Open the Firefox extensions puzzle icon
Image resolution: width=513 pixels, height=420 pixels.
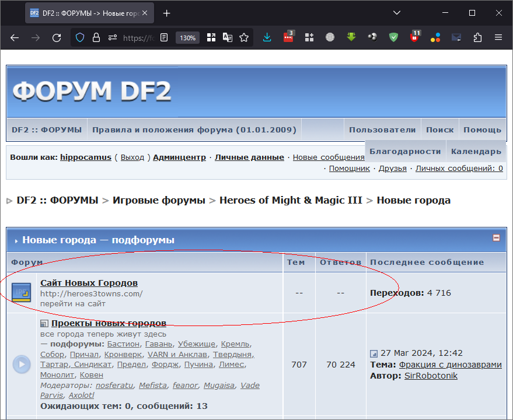(477, 37)
